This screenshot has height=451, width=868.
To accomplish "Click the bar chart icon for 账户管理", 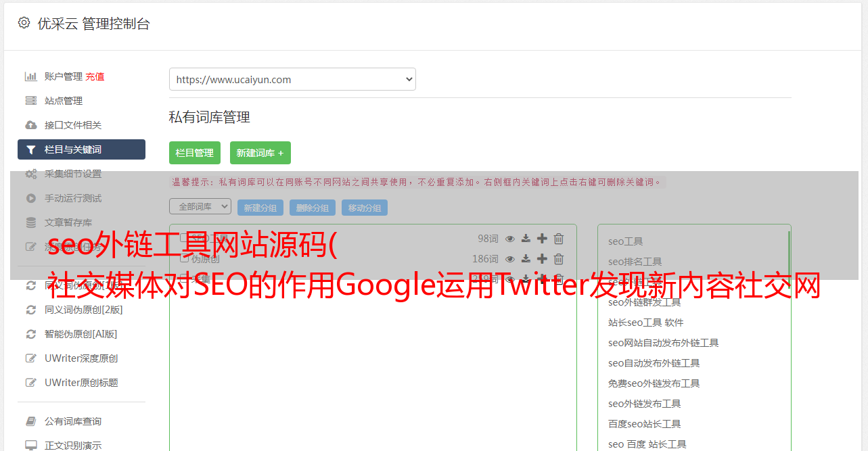I will pyautogui.click(x=31, y=76).
